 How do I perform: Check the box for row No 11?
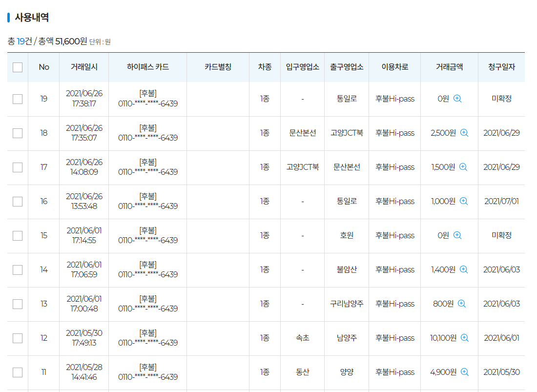[18, 372]
